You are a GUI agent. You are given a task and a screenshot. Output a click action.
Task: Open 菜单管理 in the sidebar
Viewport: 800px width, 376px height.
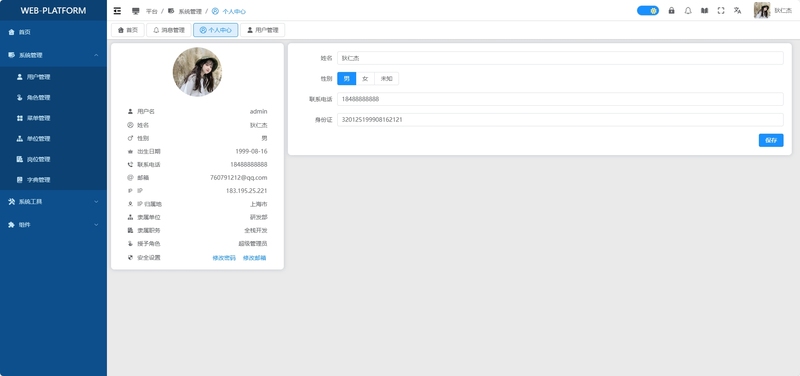pyautogui.click(x=53, y=118)
